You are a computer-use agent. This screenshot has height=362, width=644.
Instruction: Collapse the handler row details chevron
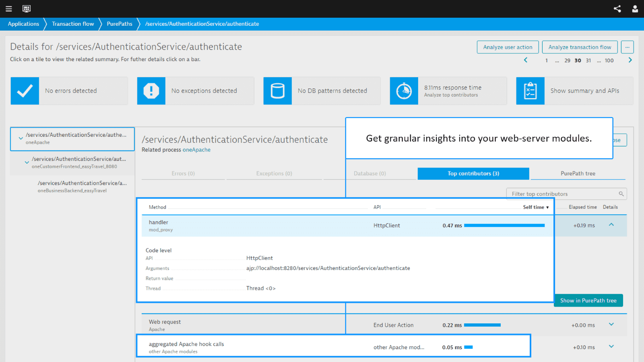click(611, 225)
